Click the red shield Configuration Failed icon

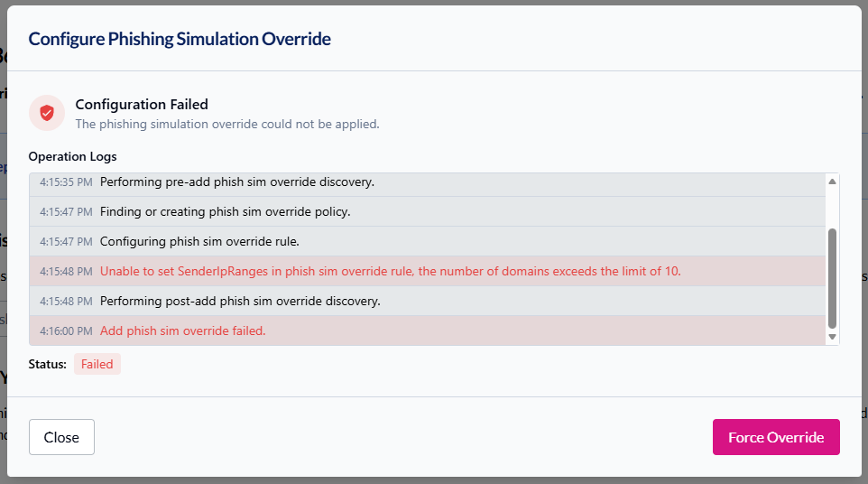pyautogui.click(x=47, y=113)
